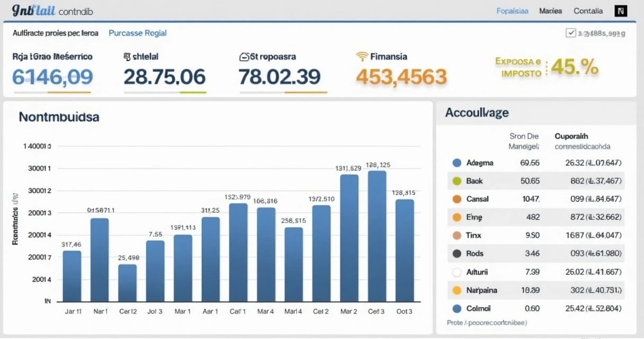Click the wifi icon beside Fimansia

[x=362, y=57]
